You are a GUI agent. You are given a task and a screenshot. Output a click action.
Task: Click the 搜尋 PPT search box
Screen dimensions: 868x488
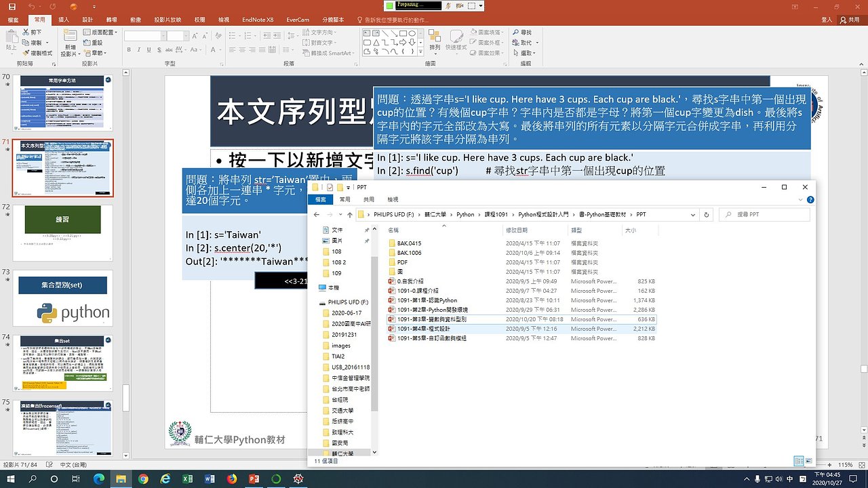tap(764, 214)
